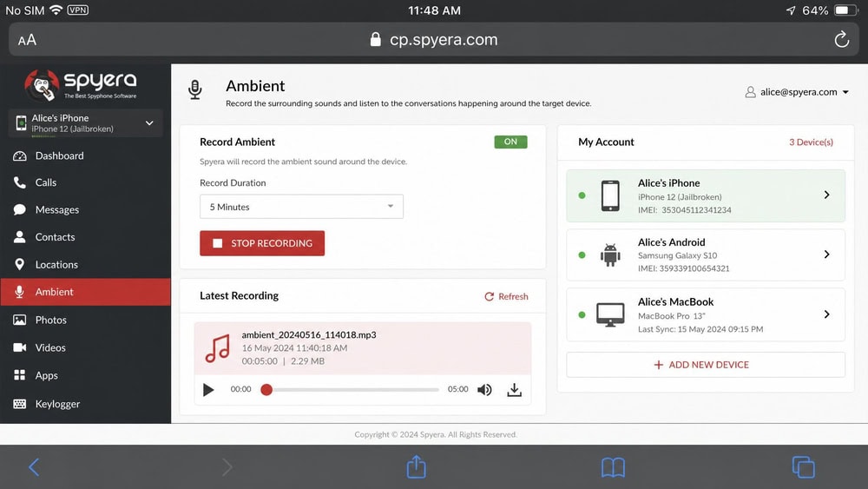Viewport: 868px width, 489px height.
Task: Toggle the Record Ambient ON switch
Action: click(510, 142)
